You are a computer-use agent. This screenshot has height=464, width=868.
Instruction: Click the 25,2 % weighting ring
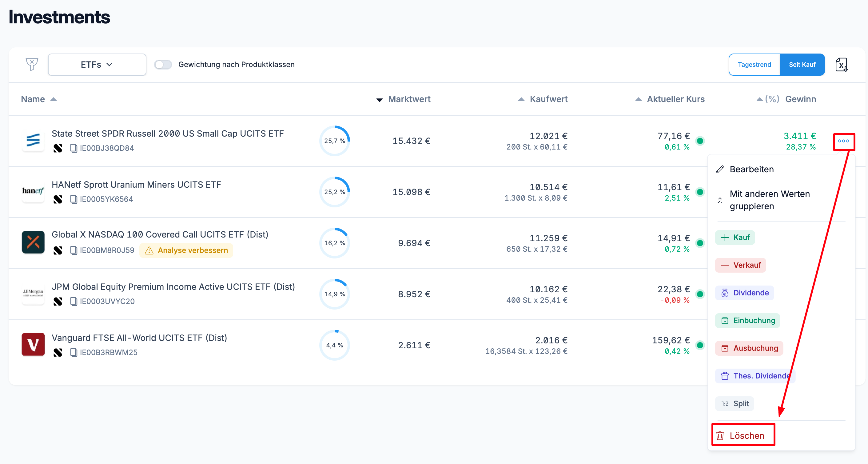(335, 192)
